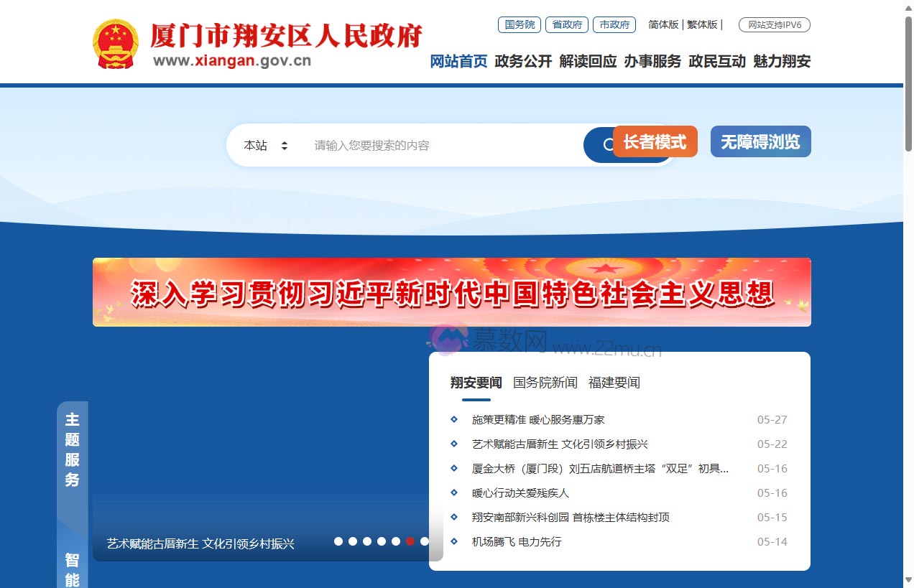Select the first white carousel dot
The height and width of the screenshot is (588, 914).
[338, 541]
